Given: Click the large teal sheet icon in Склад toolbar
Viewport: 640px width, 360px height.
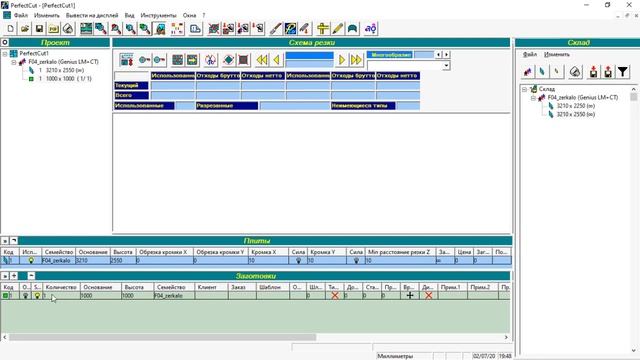Looking at the screenshot, I should [542, 72].
